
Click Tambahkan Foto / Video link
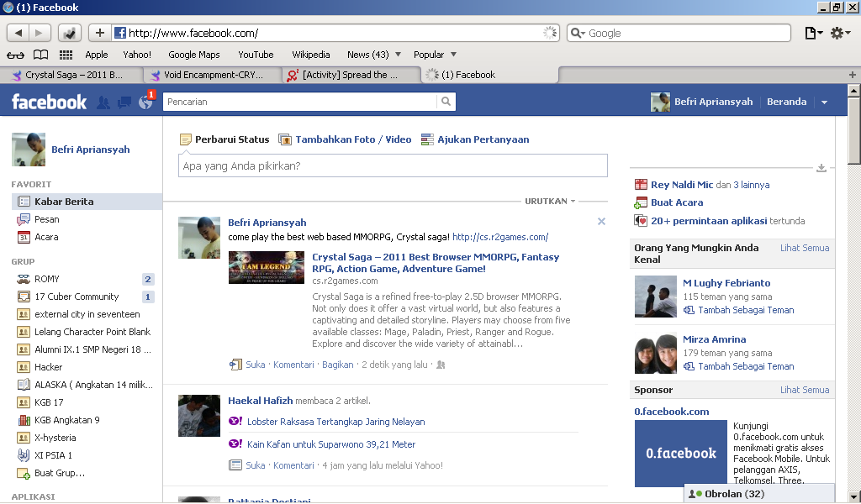(x=353, y=139)
